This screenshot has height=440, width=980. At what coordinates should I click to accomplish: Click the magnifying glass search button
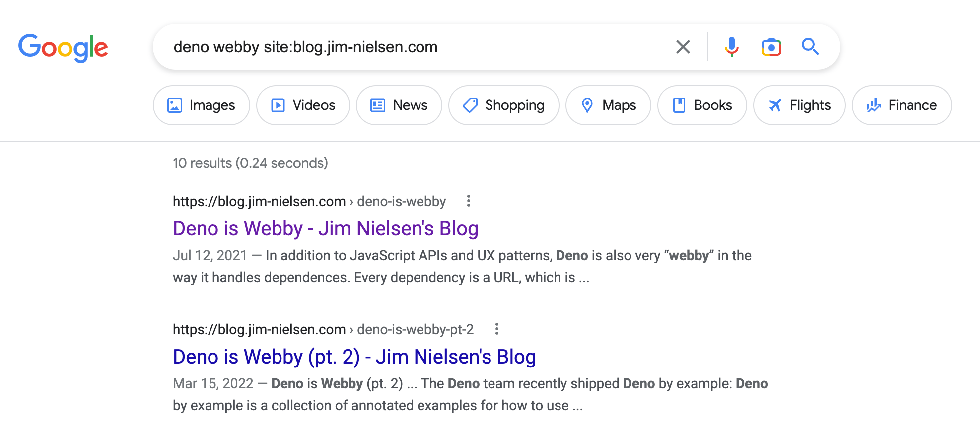(x=810, y=46)
